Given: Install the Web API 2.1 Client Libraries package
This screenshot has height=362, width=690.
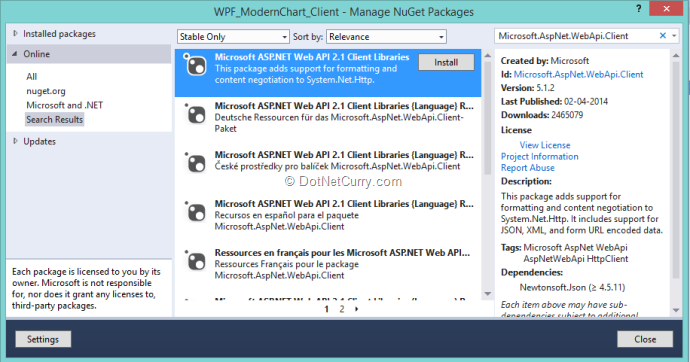Looking at the screenshot, I should pyautogui.click(x=446, y=62).
